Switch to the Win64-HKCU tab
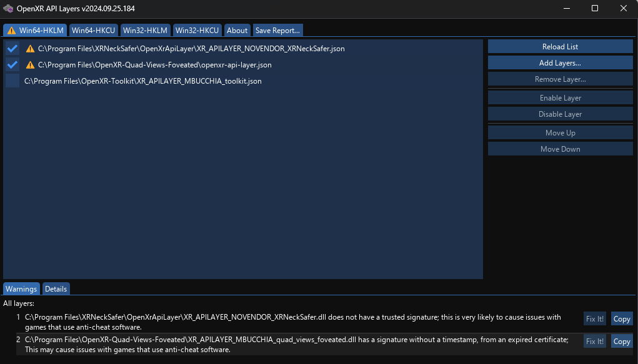The width and height of the screenshot is (638, 364). (93, 31)
